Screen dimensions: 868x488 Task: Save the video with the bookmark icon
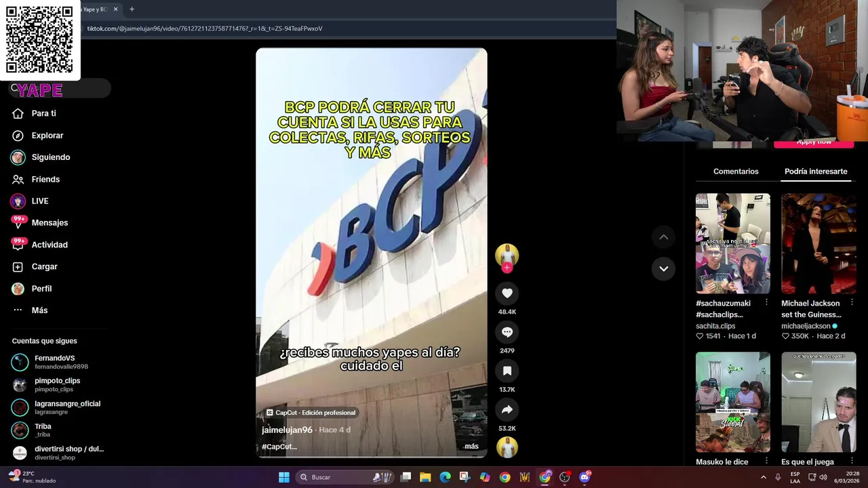click(507, 371)
